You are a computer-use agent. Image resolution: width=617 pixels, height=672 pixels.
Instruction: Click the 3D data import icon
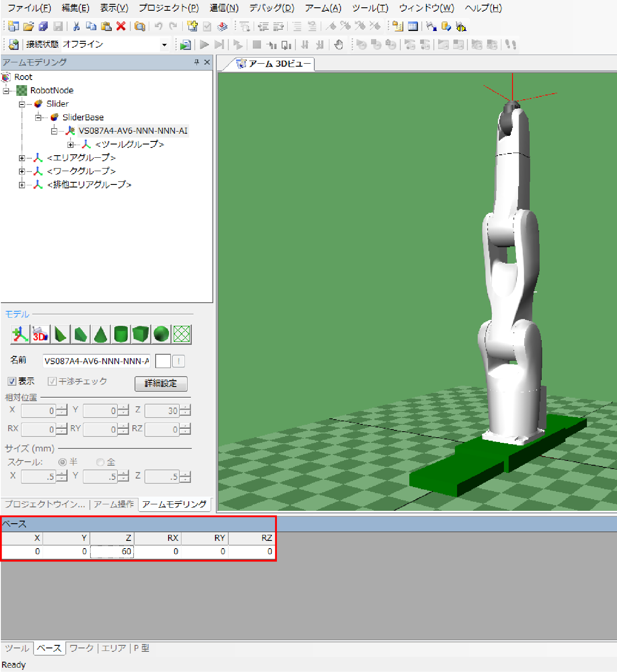point(40,334)
